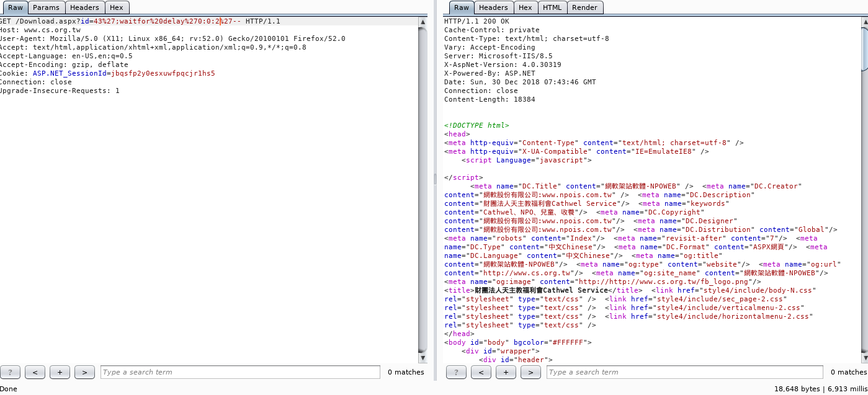Screen dimensions: 868x395
Task: Click the request pane 0 matches label
Action: point(406,372)
